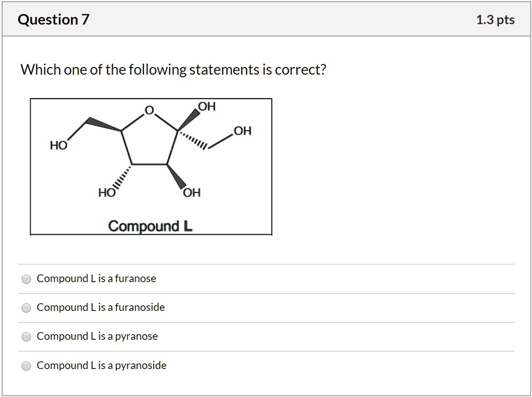Click the rightmost OH group in the structure

[x=241, y=131]
